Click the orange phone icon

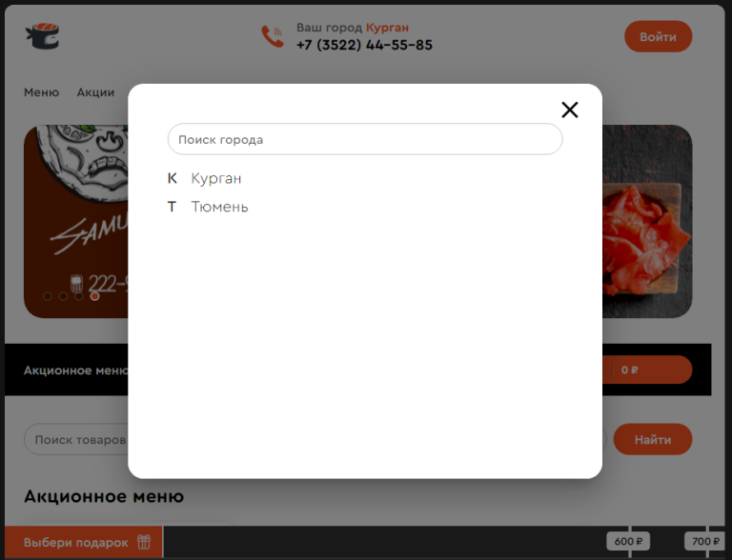click(273, 36)
